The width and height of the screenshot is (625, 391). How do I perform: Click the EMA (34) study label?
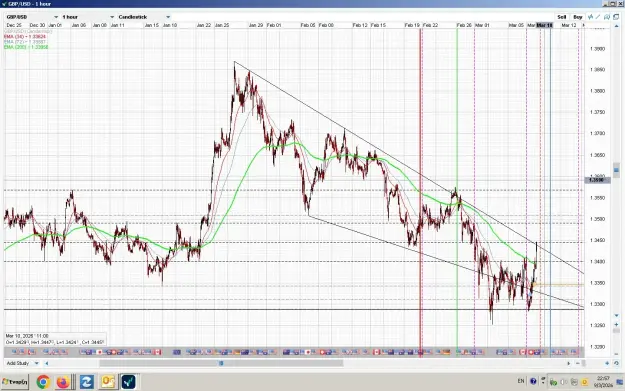(x=25, y=37)
